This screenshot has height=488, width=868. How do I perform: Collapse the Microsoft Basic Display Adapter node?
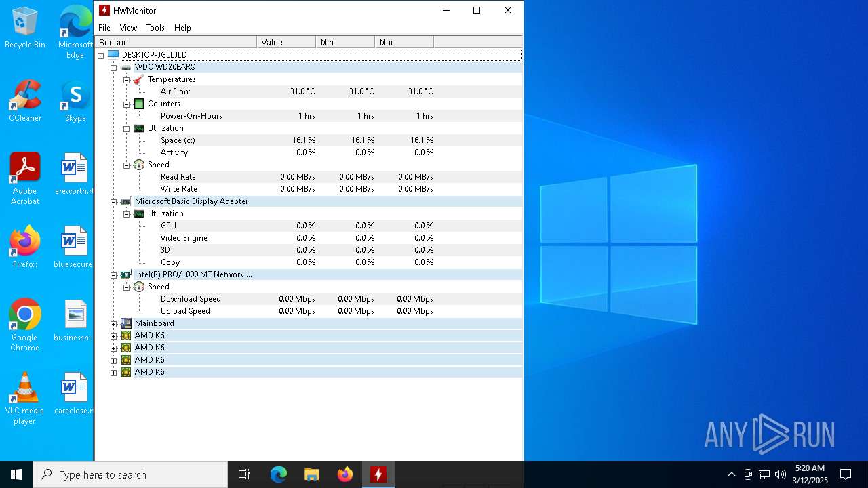[114, 202]
